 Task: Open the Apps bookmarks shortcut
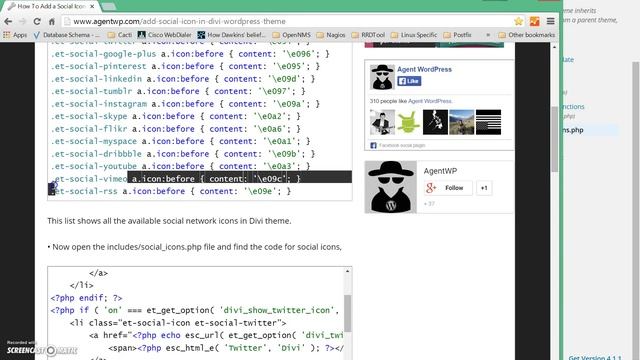tap(15, 35)
